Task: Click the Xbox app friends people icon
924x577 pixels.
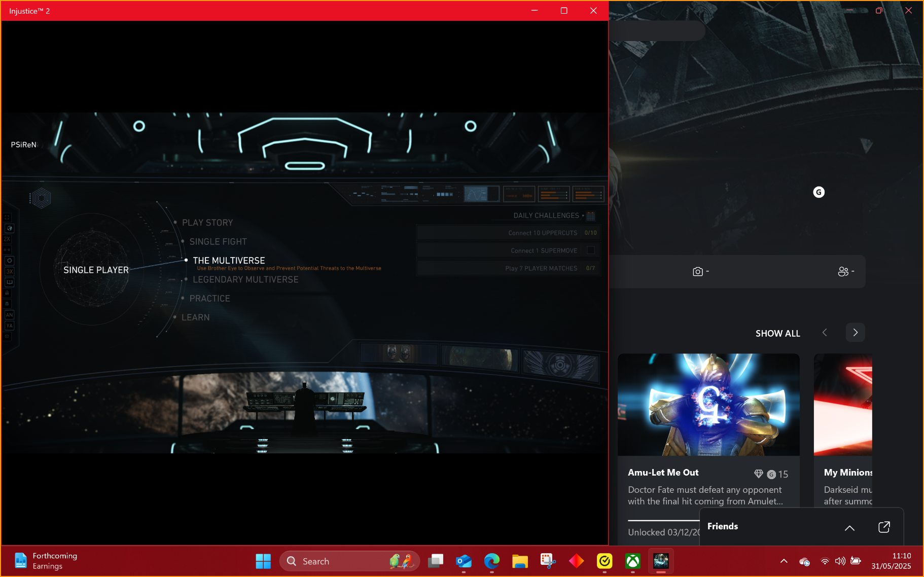Action: 843,272
